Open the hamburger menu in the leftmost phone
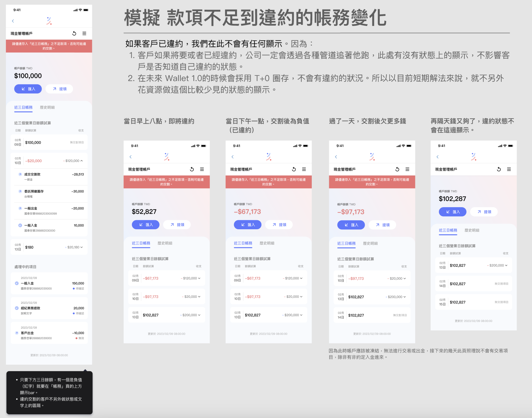This screenshot has height=418, width=532. click(84, 33)
